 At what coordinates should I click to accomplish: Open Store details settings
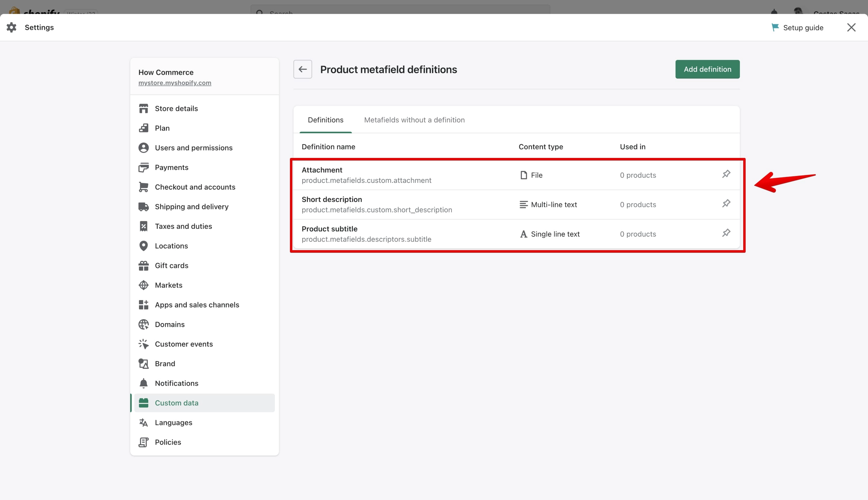[x=204, y=108]
